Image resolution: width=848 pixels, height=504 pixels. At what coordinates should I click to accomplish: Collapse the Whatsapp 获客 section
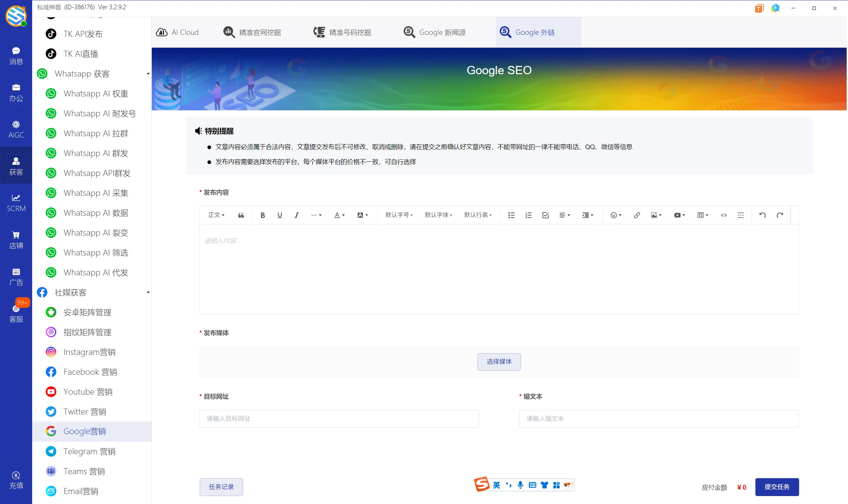[148, 73]
